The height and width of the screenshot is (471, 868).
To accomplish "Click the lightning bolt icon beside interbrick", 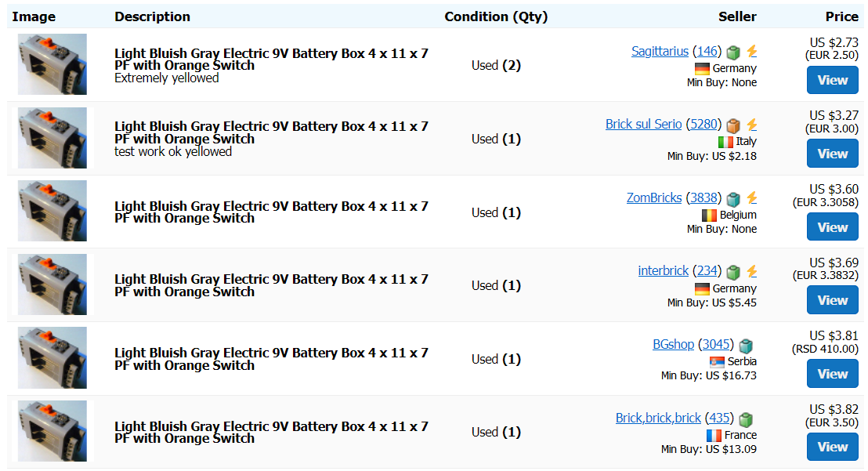I will point(752,271).
